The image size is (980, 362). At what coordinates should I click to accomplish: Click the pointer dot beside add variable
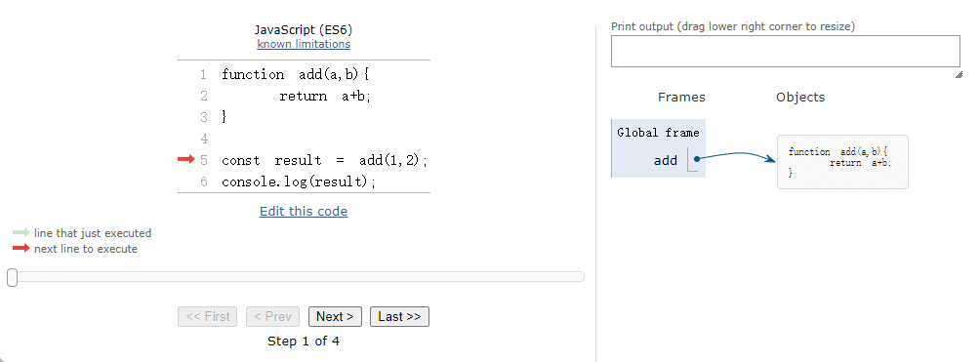pos(696,159)
